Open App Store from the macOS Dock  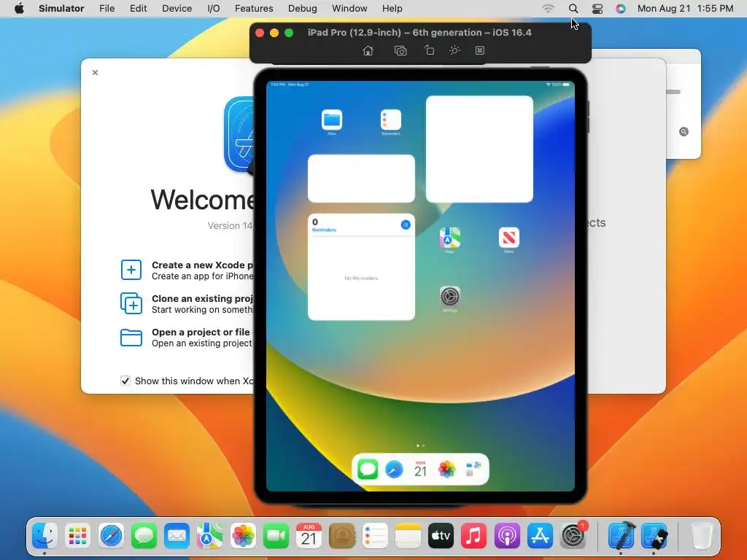coord(540,536)
